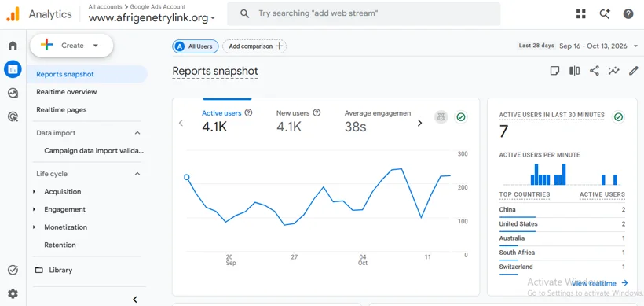Click the chart card green check status
644x306 pixels.
(461, 117)
